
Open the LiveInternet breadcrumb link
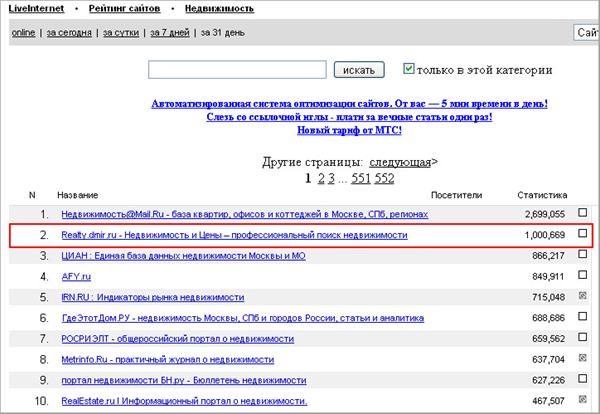coord(36,8)
